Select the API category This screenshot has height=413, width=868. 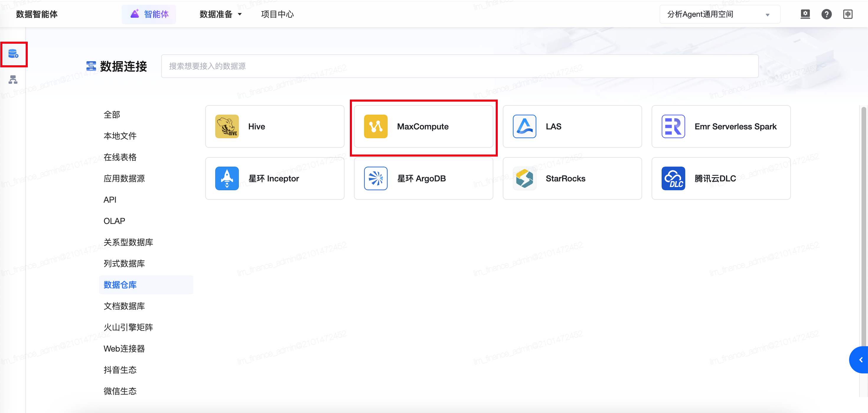click(110, 200)
